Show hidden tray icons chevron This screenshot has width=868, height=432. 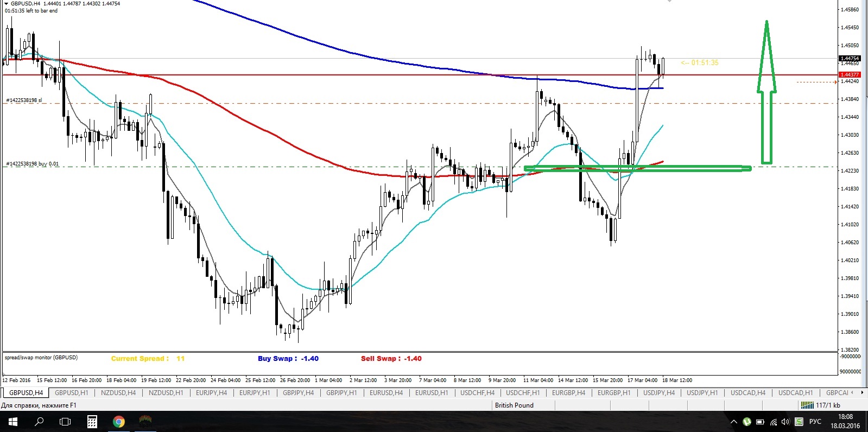734,422
